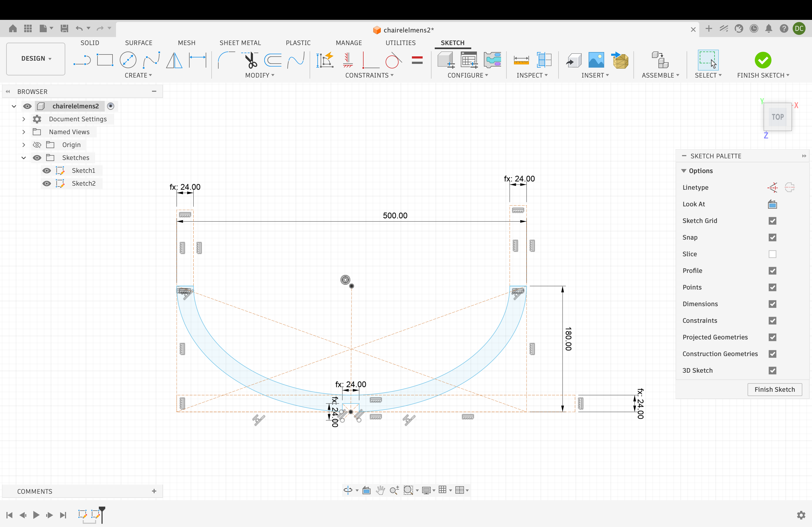Select the Offset tool
The width and height of the screenshot is (812, 527).
[273, 60]
